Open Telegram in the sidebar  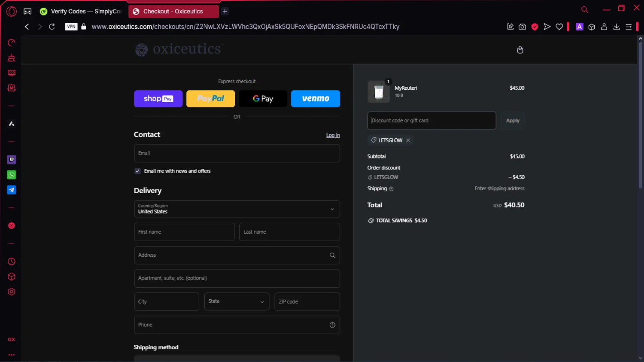click(12, 190)
